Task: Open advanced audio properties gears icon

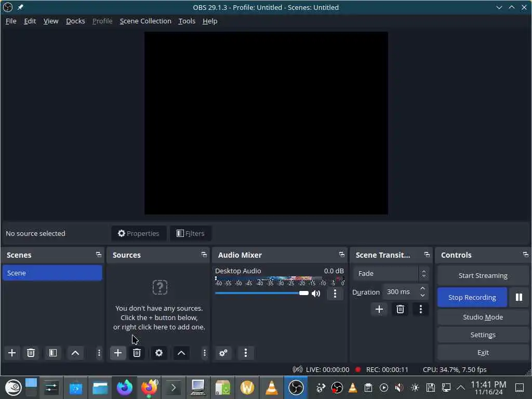Action: click(223, 353)
